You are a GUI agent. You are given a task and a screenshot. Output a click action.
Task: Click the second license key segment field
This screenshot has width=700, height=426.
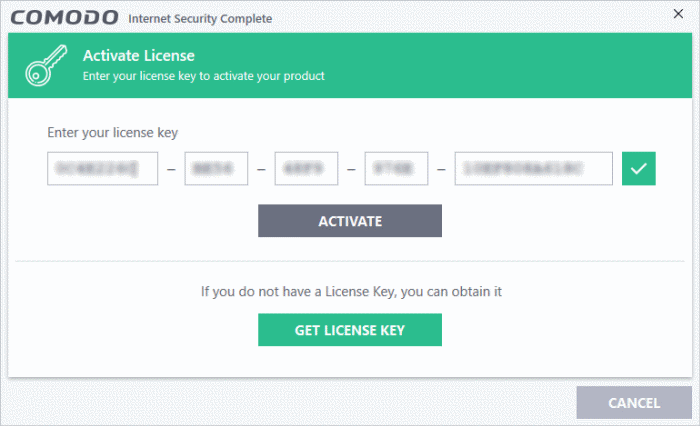pos(216,169)
